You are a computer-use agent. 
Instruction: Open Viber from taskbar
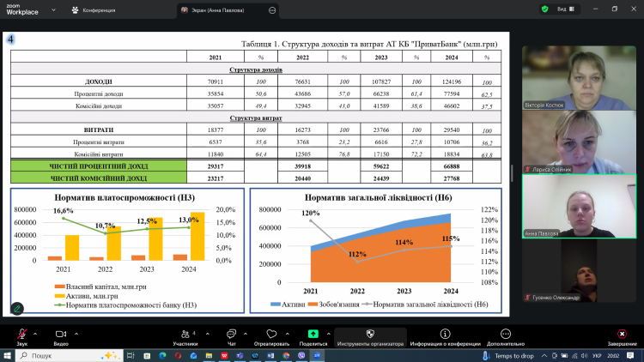(301, 355)
